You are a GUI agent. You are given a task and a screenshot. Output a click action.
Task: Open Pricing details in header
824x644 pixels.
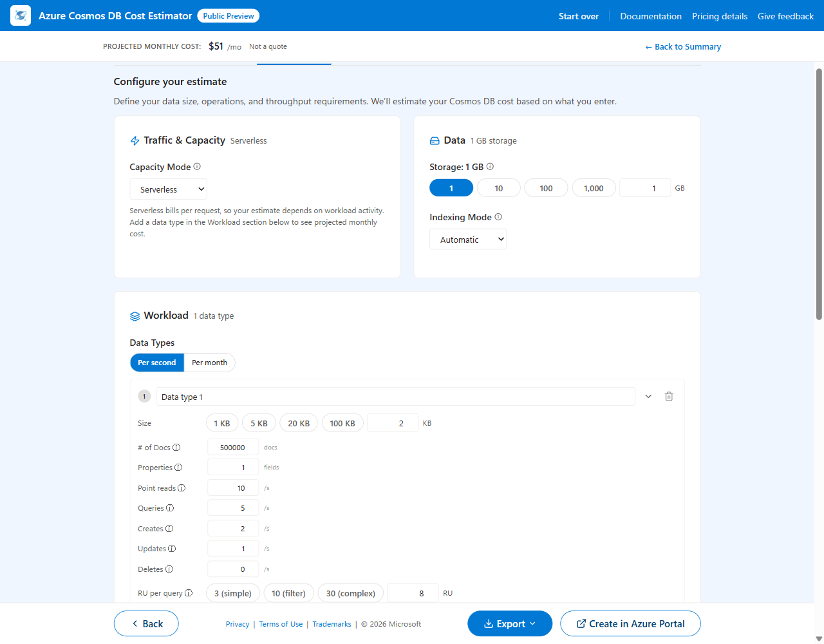point(720,16)
